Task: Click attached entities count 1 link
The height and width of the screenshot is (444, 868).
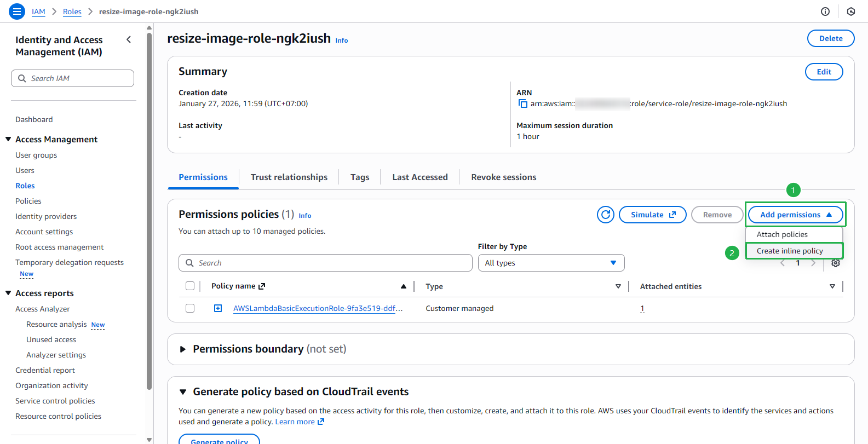Action: [642, 309]
